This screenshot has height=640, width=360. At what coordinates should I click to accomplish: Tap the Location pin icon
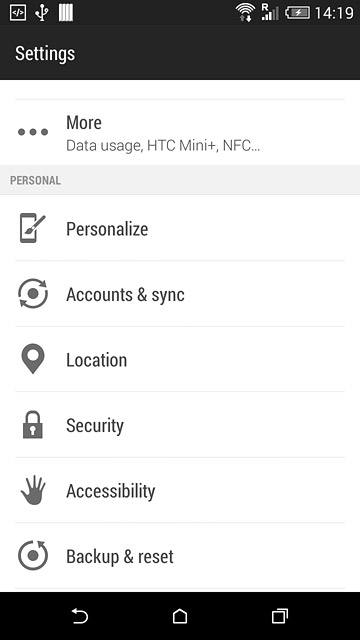[x=33, y=359]
